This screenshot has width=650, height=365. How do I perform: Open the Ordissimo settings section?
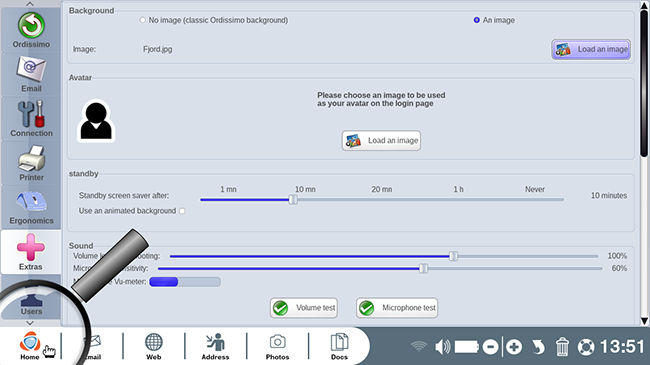[x=31, y=30]
